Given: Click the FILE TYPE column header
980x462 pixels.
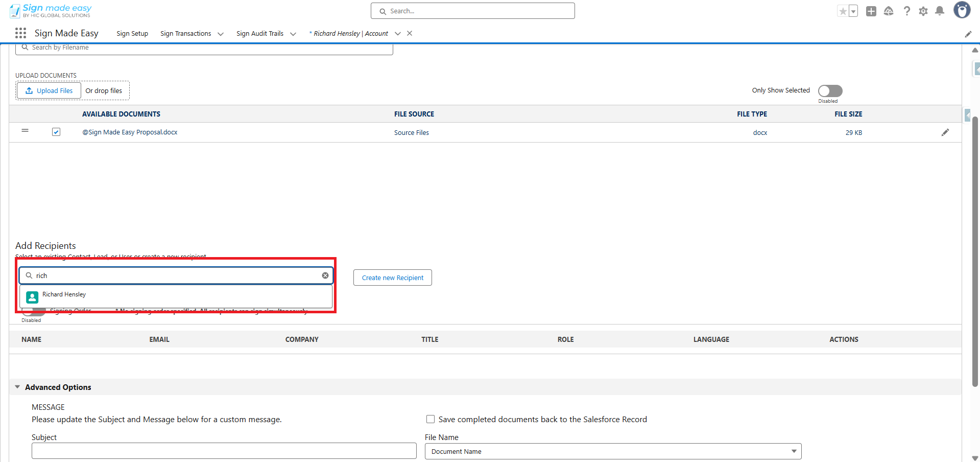Looking at the screenshot, I should pos(752,114).
